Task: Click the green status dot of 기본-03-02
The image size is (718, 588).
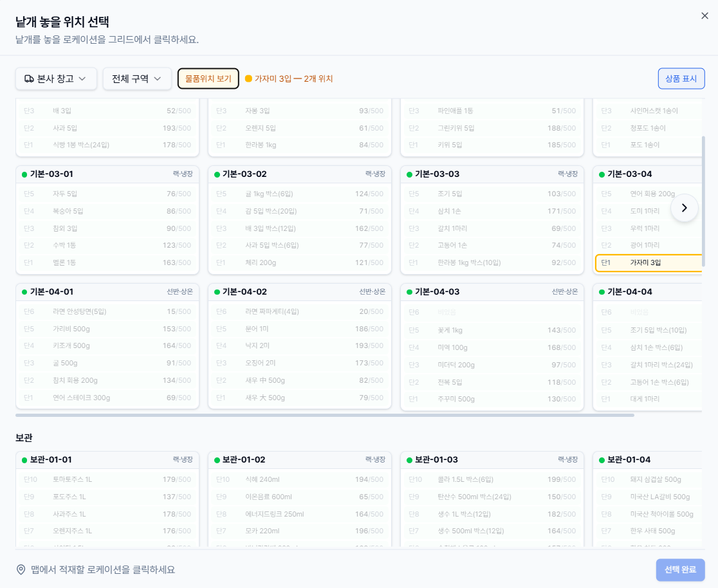Action: pos(217,174)
